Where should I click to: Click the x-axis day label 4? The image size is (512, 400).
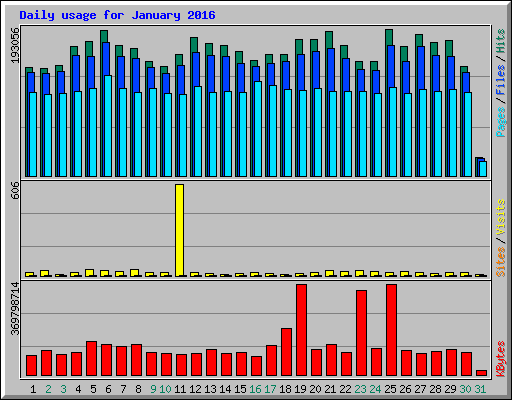(x=78, y=389)
